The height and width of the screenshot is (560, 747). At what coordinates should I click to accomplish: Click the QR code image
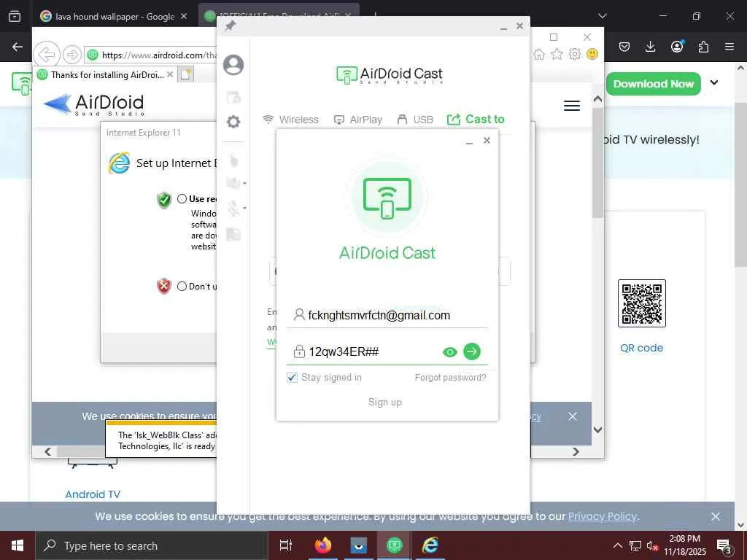coord(642,303)
